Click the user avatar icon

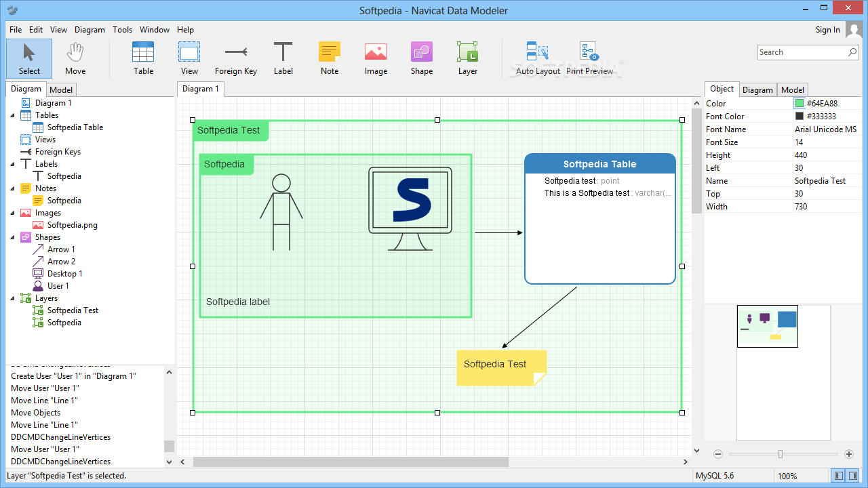[854, 29]
